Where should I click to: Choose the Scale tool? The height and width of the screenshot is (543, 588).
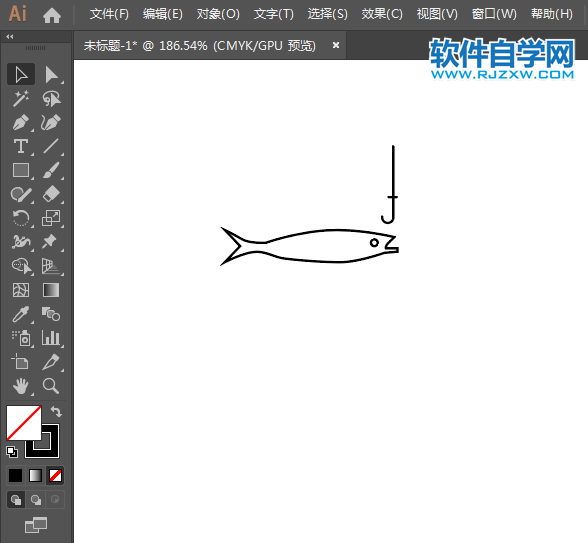coord(51,218)
